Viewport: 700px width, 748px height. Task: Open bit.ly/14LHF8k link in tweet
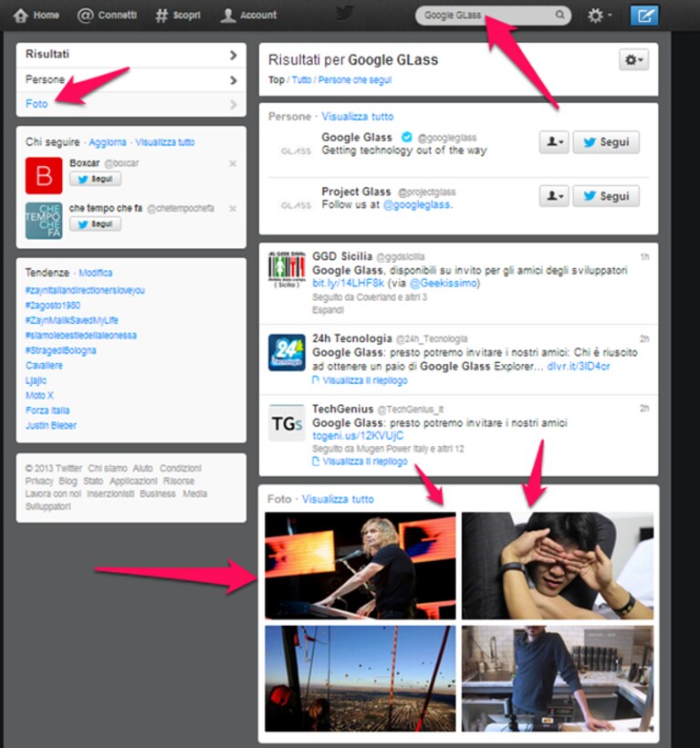pos(349,284)
